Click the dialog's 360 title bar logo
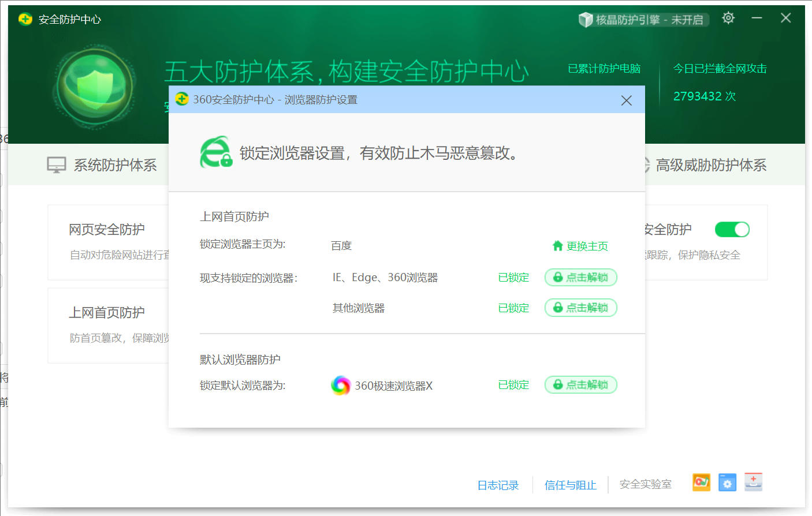This screenshot has height=516, width=812. [182, 99]
